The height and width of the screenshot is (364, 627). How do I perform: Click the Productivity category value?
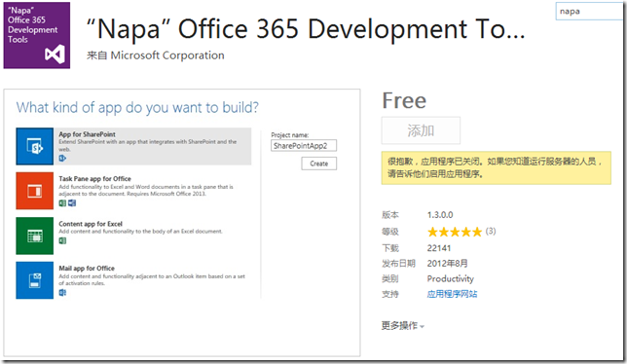click(450, 278)
